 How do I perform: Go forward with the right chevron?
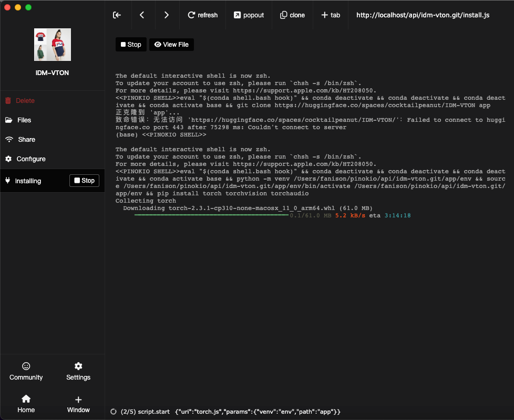(167, 15)
